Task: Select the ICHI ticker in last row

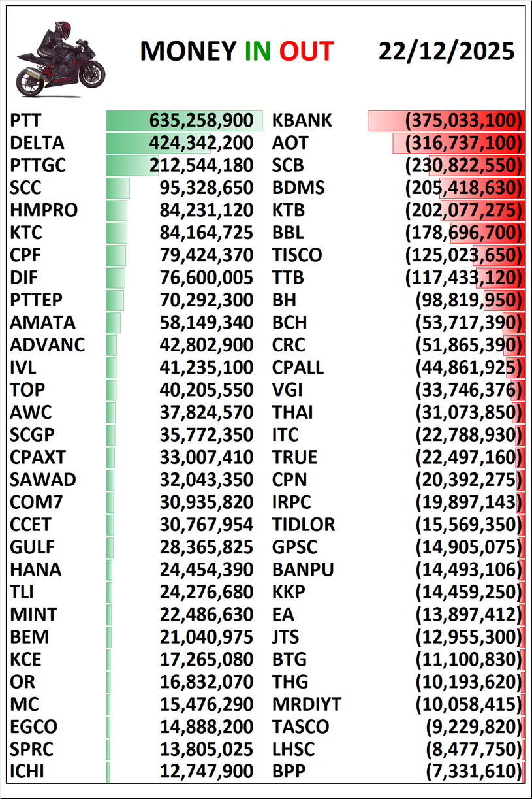Action: [27, 772]
